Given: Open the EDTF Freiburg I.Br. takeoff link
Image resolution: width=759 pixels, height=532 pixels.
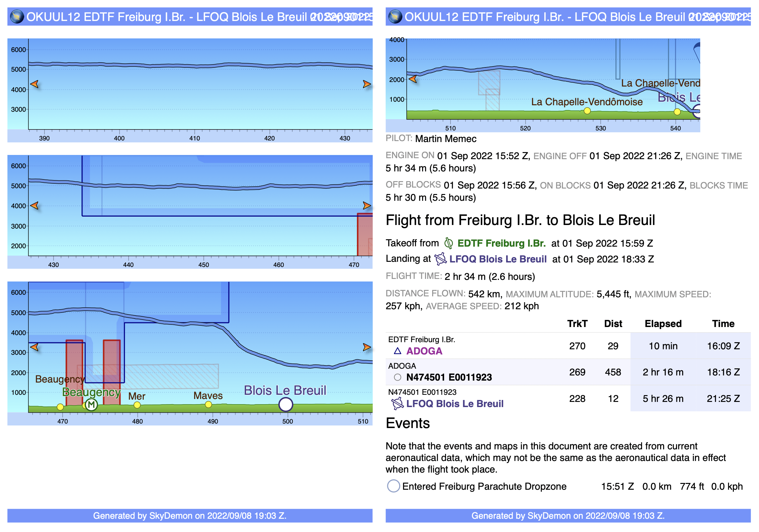Looking at the screenshot, I should coord(501,243).
